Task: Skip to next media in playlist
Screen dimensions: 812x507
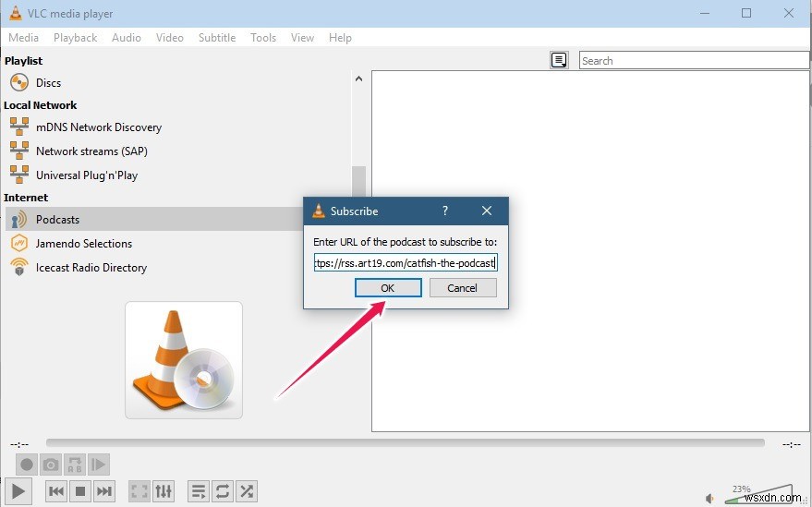Action: click(104, 491)
